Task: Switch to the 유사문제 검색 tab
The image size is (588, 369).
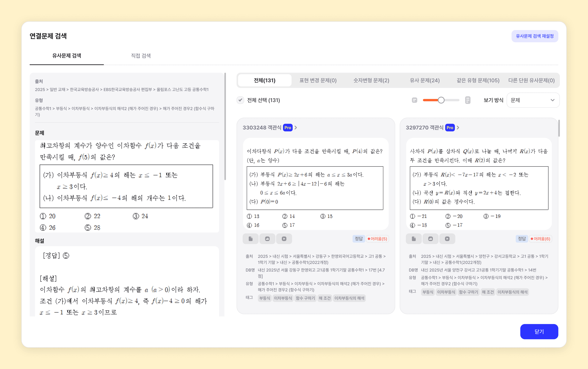Action: tap(67, 56)
